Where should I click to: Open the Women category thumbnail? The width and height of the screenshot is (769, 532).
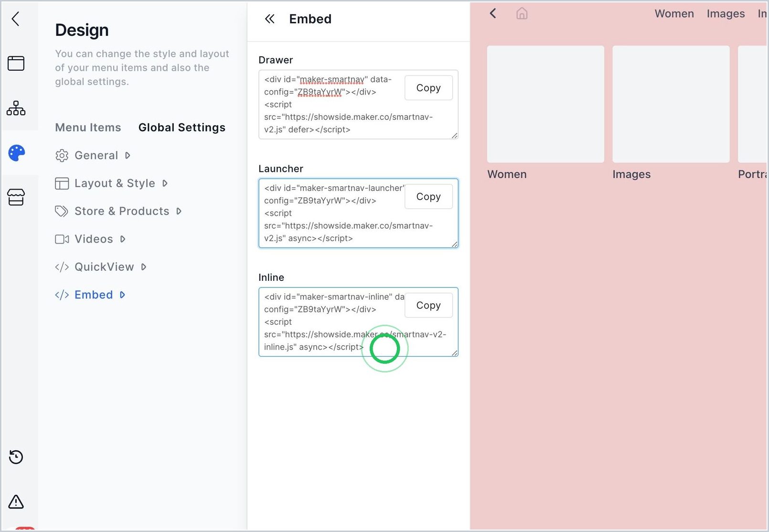[545, 104]
